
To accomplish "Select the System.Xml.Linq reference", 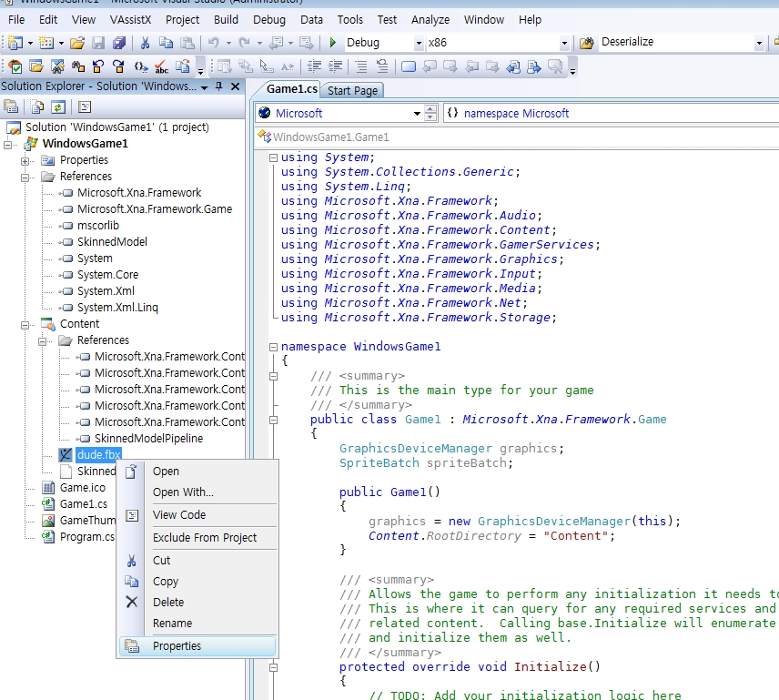I will click(x=117, y=308).
